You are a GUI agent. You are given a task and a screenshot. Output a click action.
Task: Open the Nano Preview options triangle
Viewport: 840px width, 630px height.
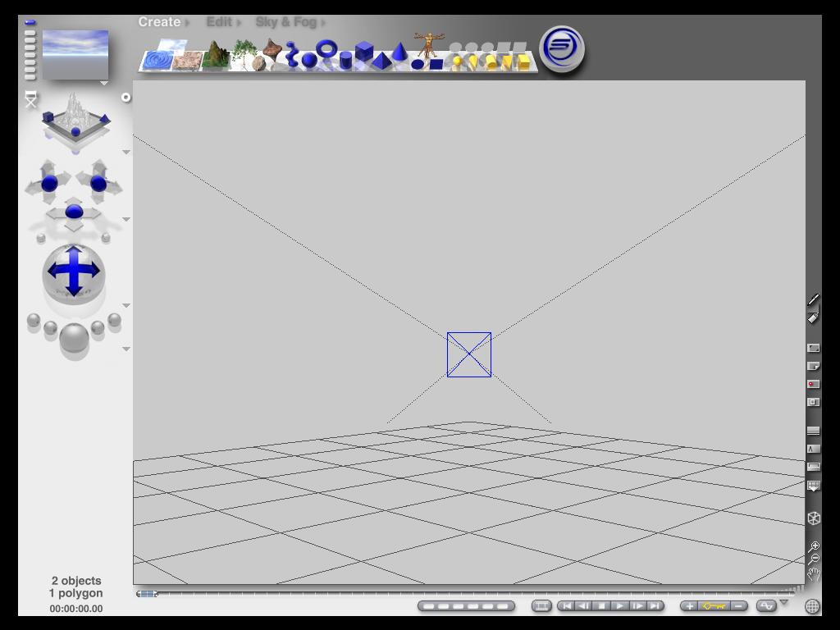pos(104,84)
